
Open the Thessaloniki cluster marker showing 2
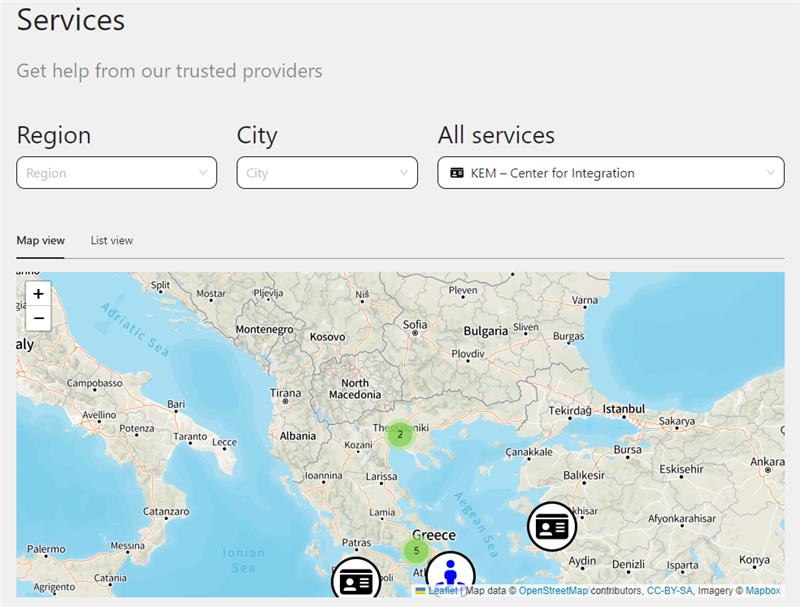click(400, 434)
